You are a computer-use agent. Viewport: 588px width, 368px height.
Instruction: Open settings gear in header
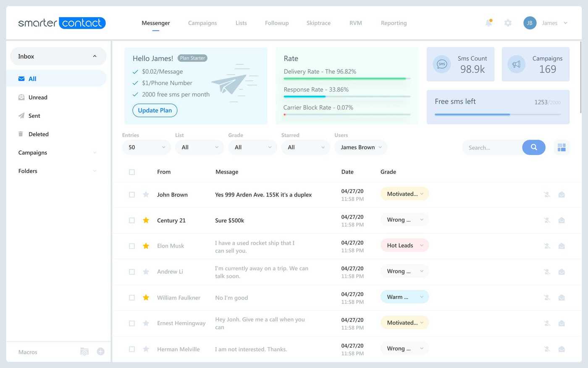tap(508, 23)
